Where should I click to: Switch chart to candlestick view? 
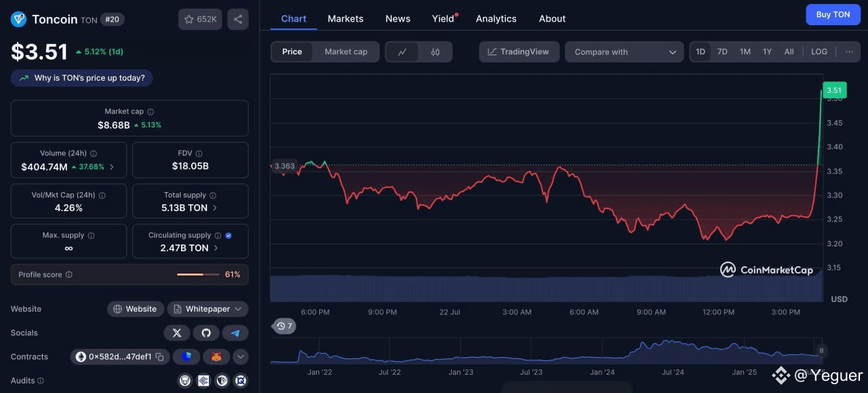435,52
